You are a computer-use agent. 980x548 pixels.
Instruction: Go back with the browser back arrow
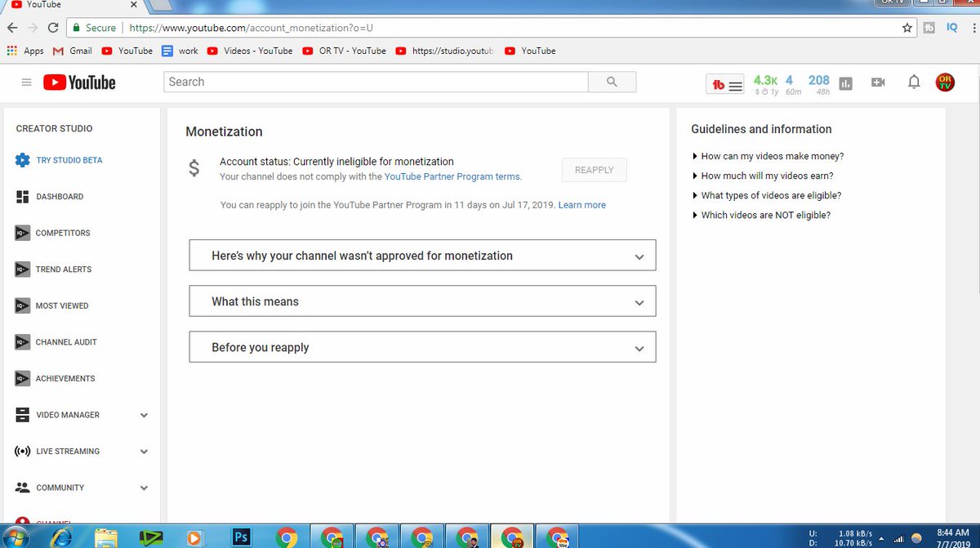12,28
